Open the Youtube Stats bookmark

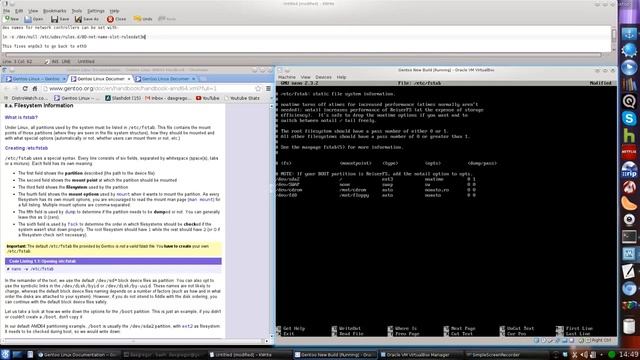(242, 98)
